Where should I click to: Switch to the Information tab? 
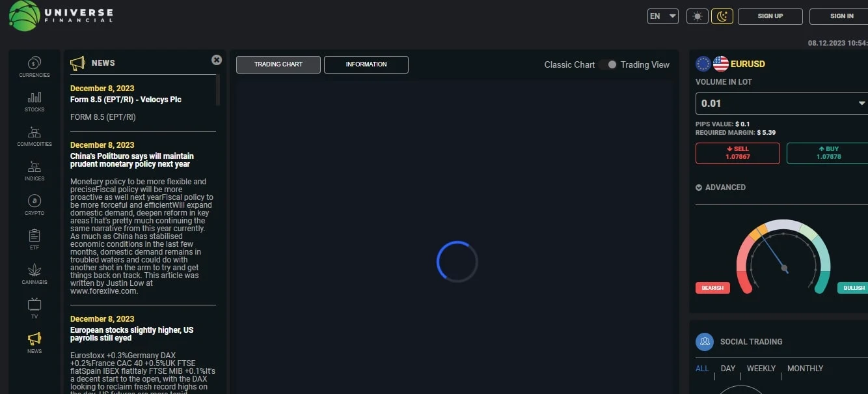(366, 64)
